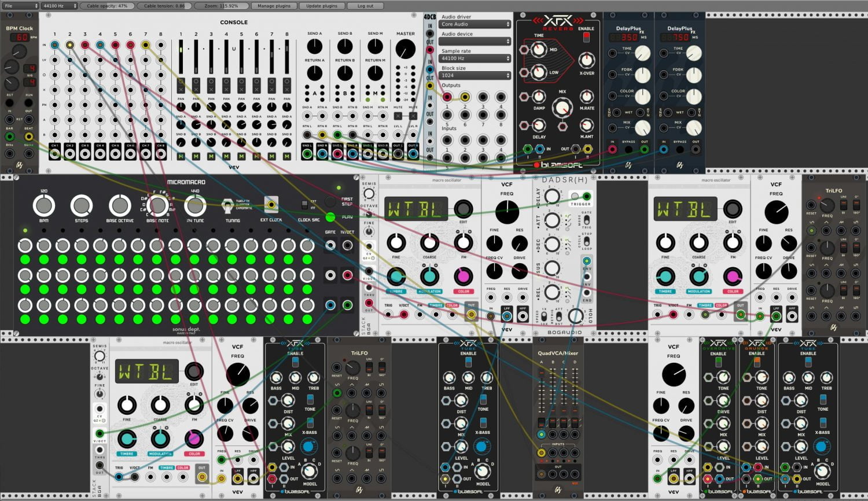Toggle BYPASS on the 750 ms DelayPlus

point(680,149)
